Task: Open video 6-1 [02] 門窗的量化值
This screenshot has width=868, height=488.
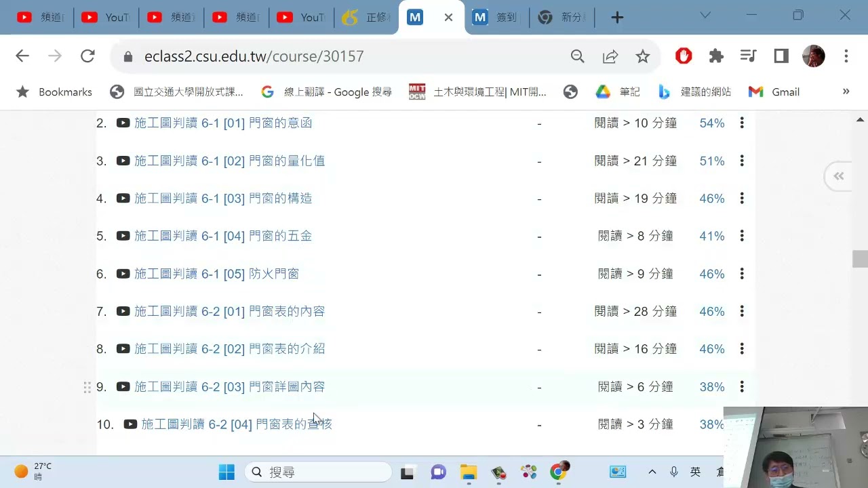Action: point(229,161)
